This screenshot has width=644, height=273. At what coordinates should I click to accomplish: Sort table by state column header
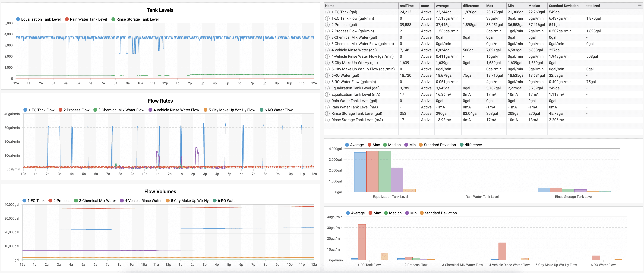(x=427, y=6)
